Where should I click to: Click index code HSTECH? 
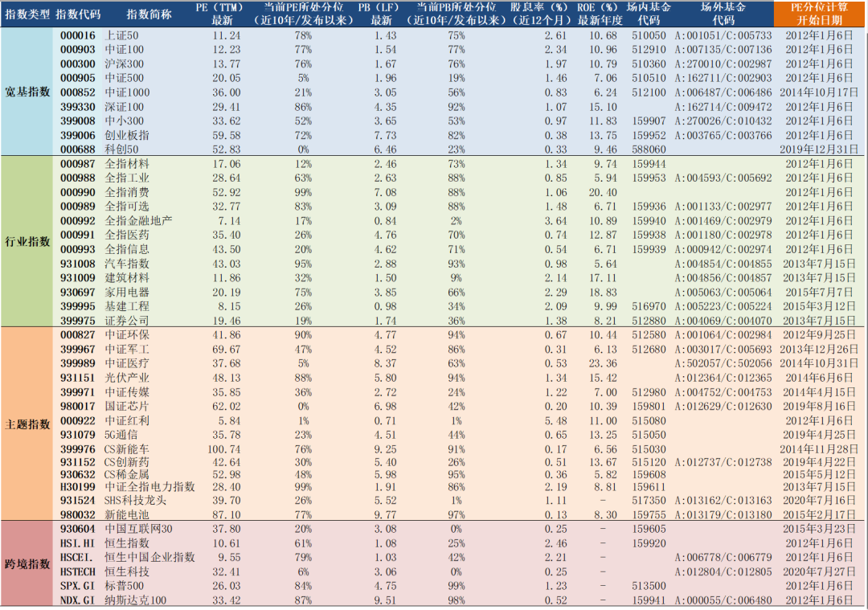(x=77, y=571)
